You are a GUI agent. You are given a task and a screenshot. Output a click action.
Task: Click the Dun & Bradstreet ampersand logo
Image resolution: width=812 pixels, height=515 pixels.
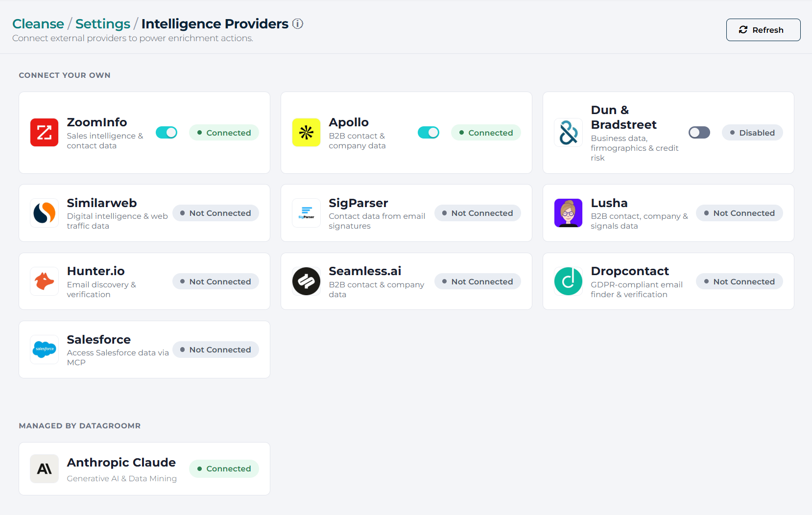click(x=568, y=133)
